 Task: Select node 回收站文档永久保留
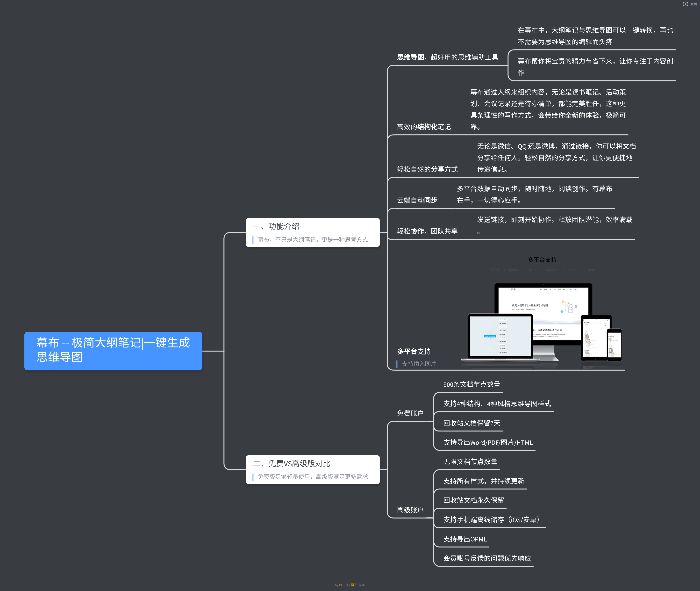(x=474, y=500)
